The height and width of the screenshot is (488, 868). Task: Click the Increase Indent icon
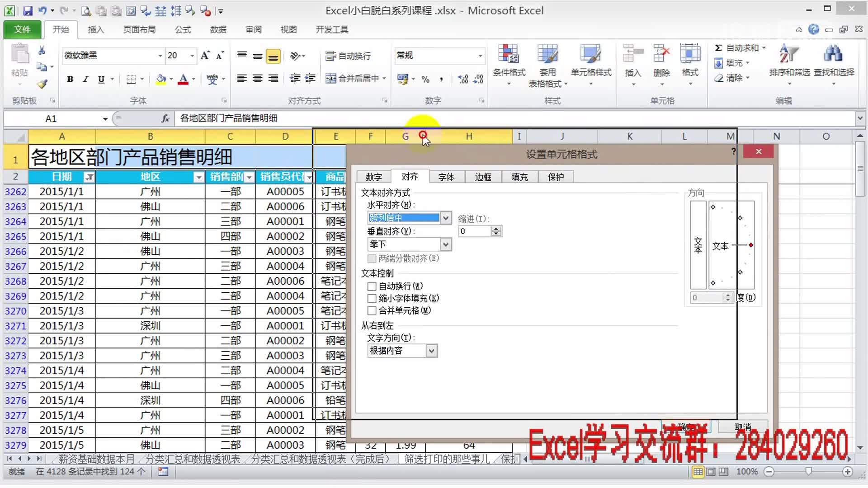tap(310, 79)
